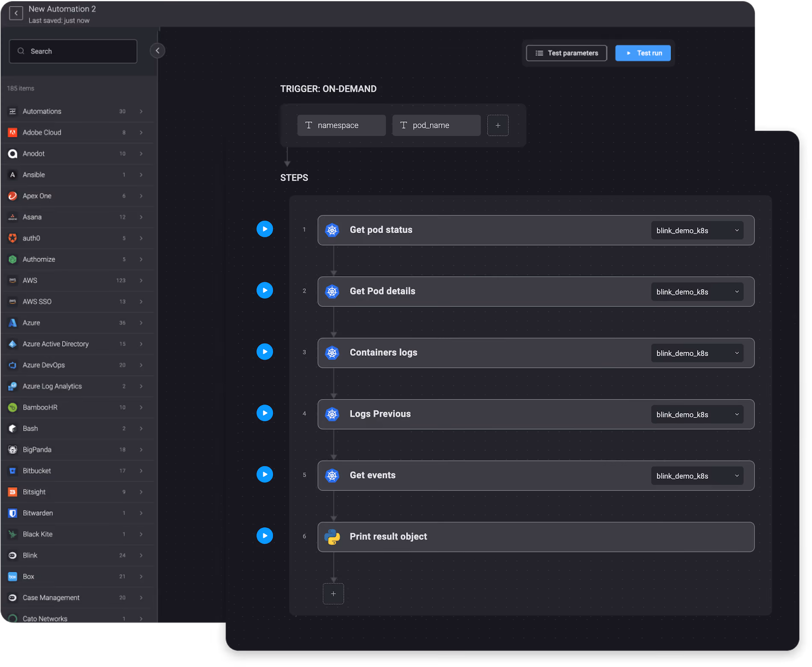This screenshot has height=667, width=812.
Task: Click into the sidebar Search field
Action: click(x=73, y=51)
